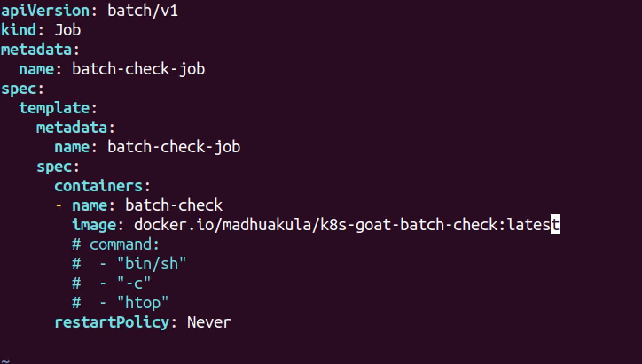Click the batch-check container name value

point(174,205)
